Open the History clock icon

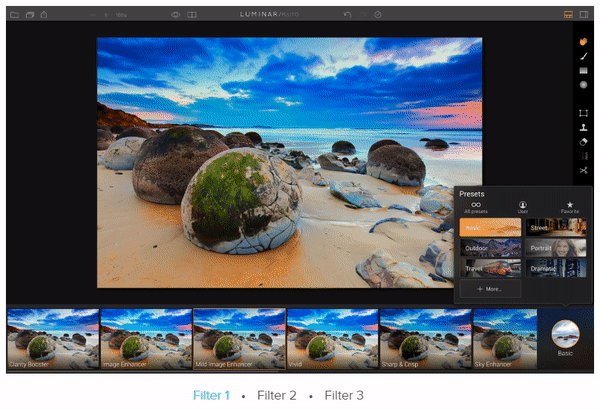coord(377,15)
